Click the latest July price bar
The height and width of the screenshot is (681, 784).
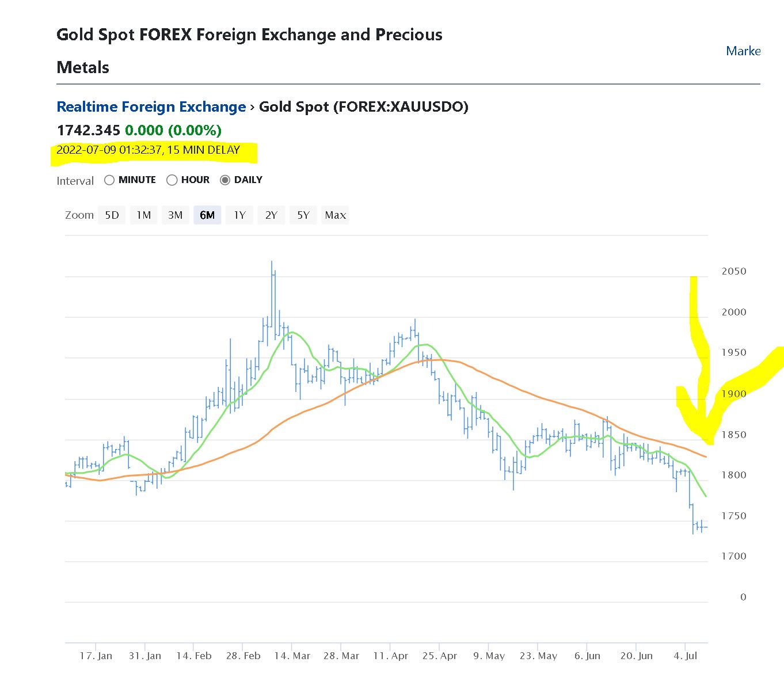click(705, 527)
